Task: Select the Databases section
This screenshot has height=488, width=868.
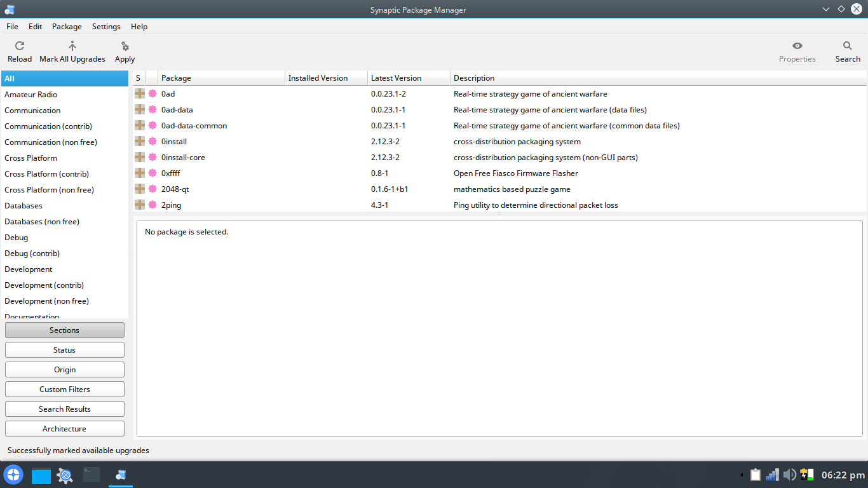Action: 64,206
